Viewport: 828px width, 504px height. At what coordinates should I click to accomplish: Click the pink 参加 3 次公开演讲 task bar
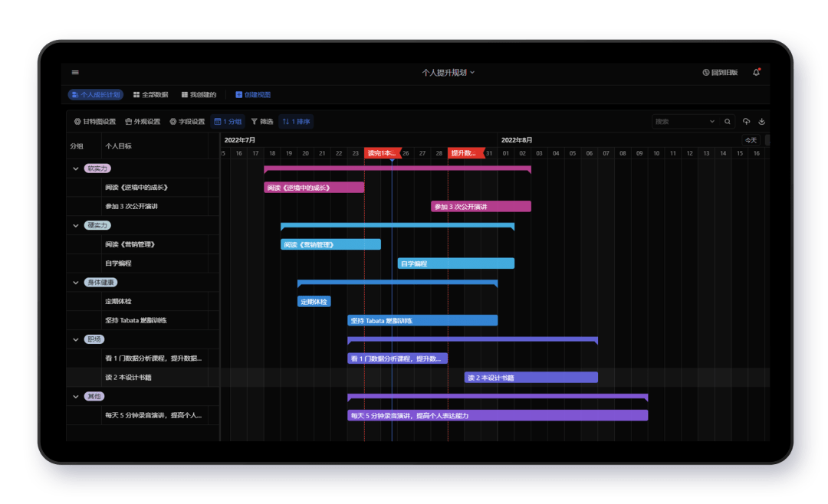coord(481,207)
